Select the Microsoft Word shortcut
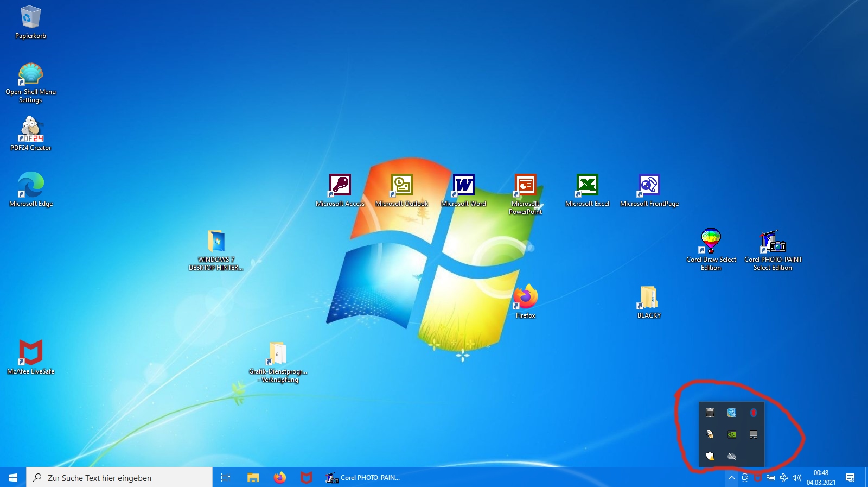Screen dimensions: 868x487 [464, 190]
